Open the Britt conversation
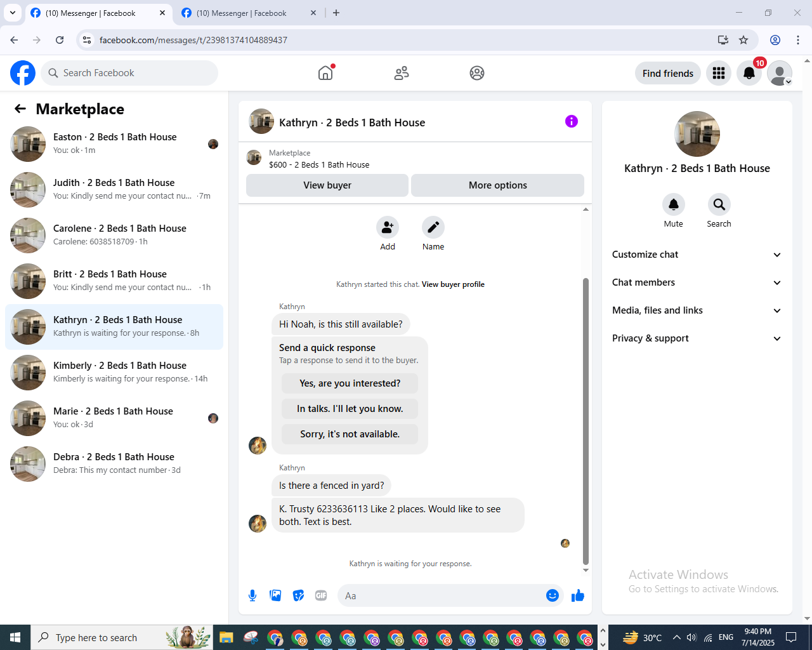This screenshot has width=812, height=650. point(114,281)
